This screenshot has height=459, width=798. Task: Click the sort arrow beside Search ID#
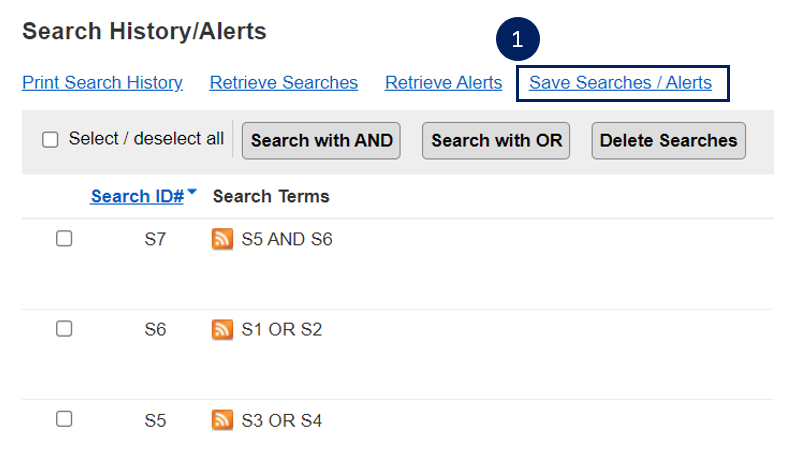(x=192, y=192)
